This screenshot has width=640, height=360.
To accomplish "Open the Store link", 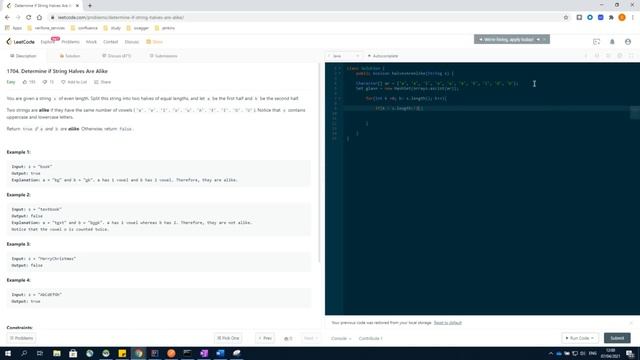I will click(x=155, y=42).
